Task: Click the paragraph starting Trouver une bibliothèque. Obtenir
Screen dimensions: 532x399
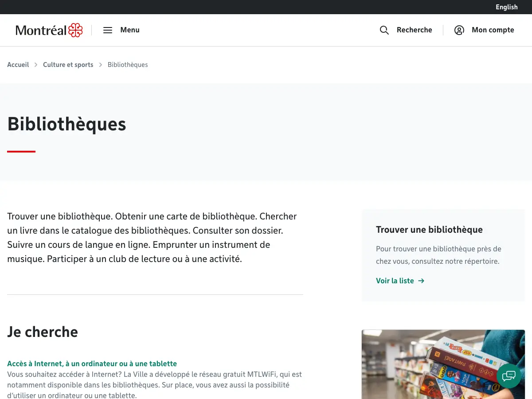Action: pos(152,238)
